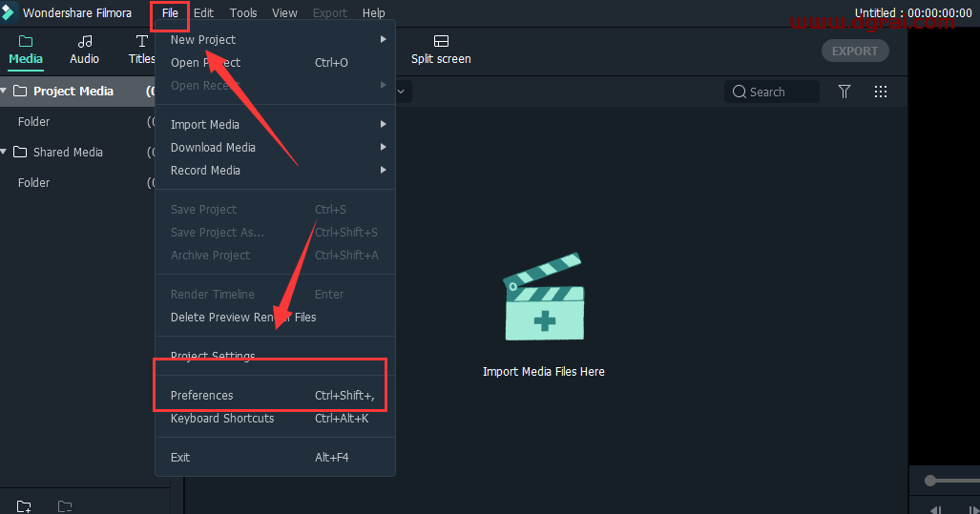Viewport: 980px width, 514px height.
Task: Open the File menu
Action: pos(170,13)
